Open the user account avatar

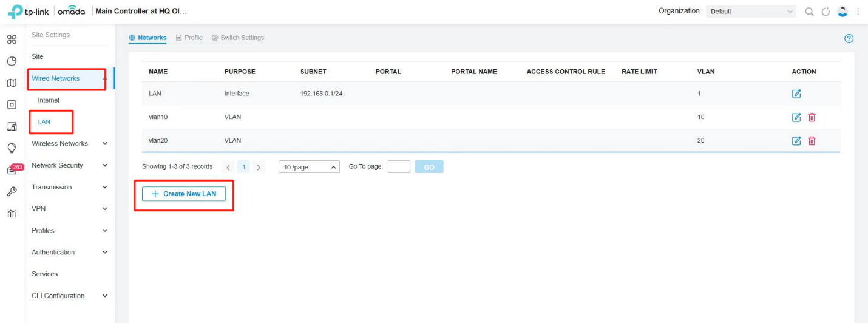843,12
